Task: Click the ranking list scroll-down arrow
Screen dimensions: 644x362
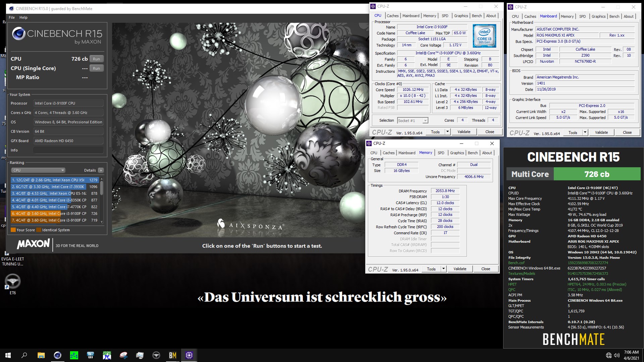Action: tap(102, 222)
